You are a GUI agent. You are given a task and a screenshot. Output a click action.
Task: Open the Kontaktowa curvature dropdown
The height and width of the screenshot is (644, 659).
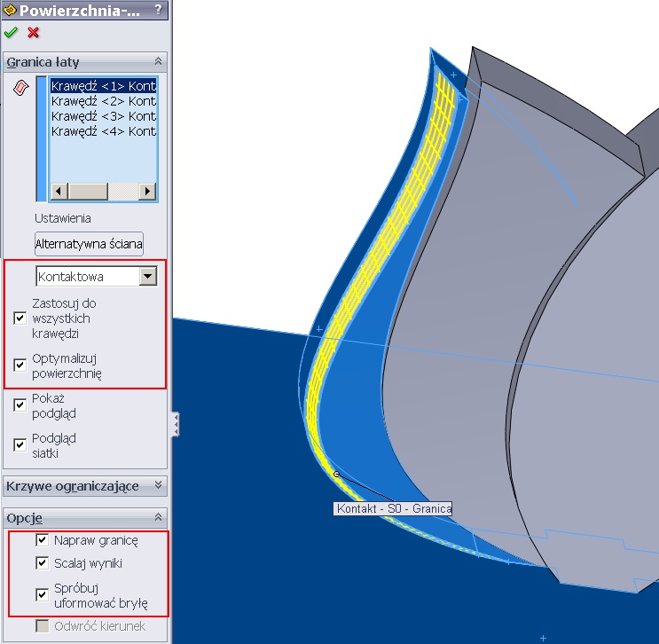pyautogui.click(x=148, y=276)
